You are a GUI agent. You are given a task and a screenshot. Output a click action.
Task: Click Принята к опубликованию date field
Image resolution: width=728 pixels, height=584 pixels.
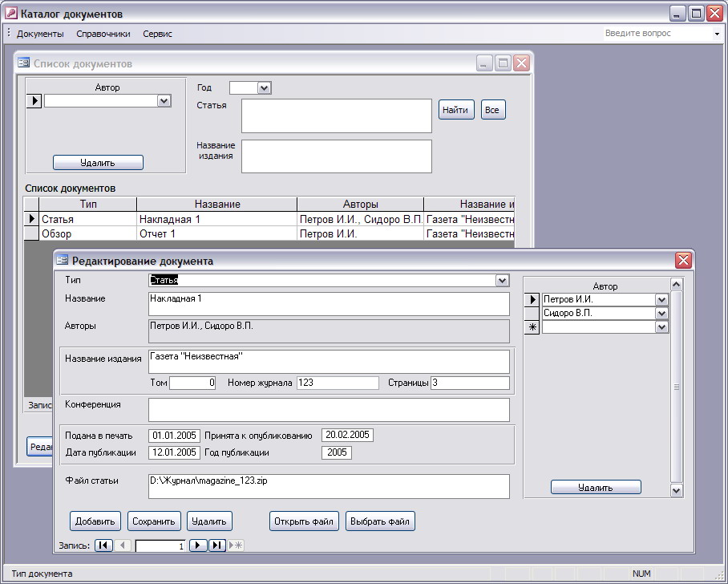[347, 435]
